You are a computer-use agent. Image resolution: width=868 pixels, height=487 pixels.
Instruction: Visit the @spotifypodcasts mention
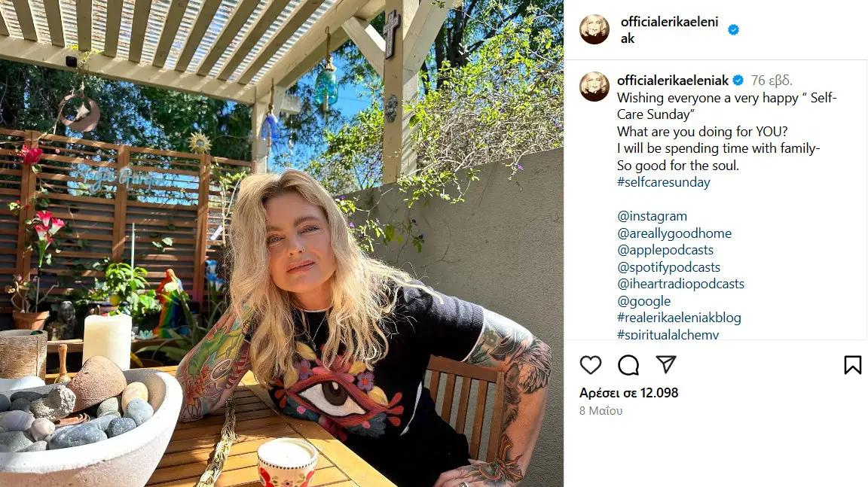[668, 267]
